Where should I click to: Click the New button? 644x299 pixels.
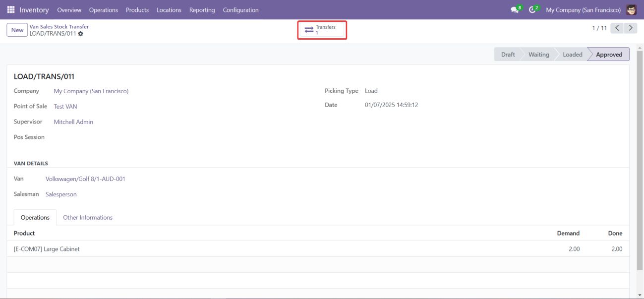[17, 30]
